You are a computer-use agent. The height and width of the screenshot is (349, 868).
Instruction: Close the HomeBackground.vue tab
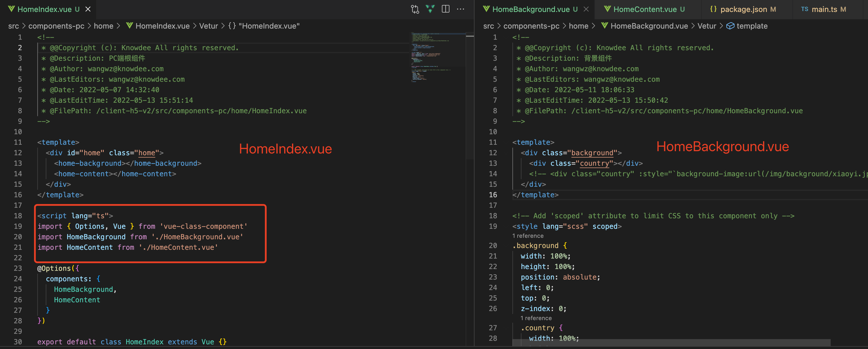point(586,9)
